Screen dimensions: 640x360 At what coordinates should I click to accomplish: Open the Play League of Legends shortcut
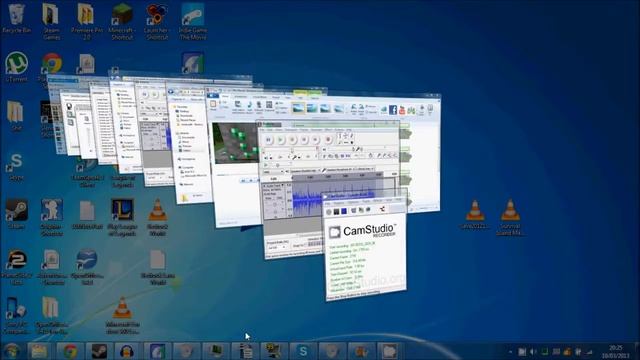(x=122, y=217)
